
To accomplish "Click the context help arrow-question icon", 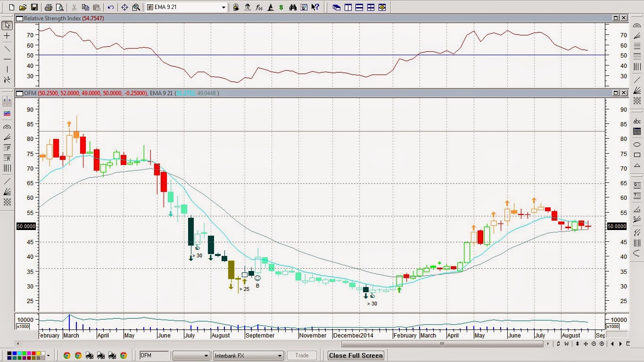I will pos(315,7).
